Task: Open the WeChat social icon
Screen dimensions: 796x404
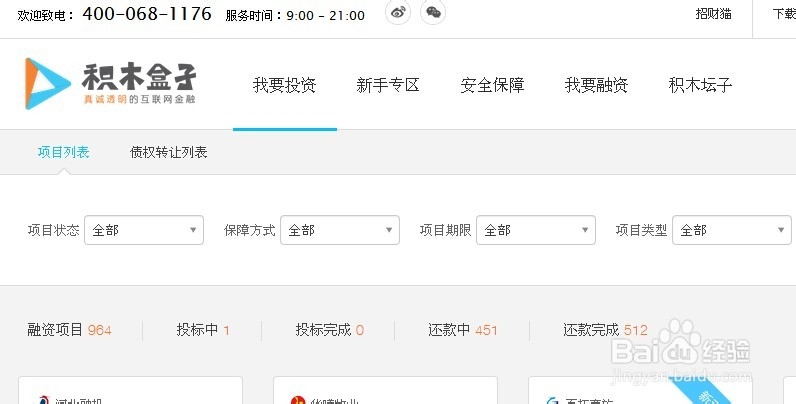Action: point(433,12)
